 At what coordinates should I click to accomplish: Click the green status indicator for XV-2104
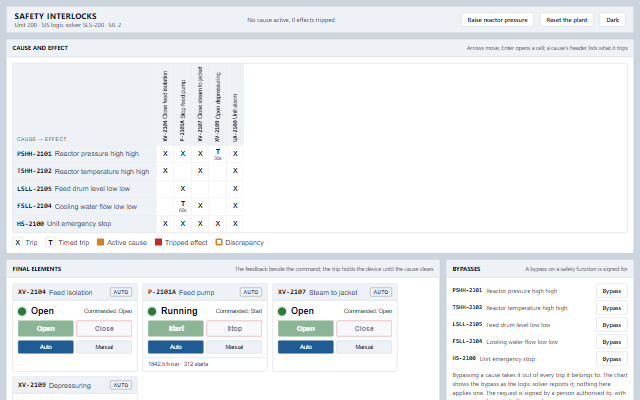click(x=22, y=311)
